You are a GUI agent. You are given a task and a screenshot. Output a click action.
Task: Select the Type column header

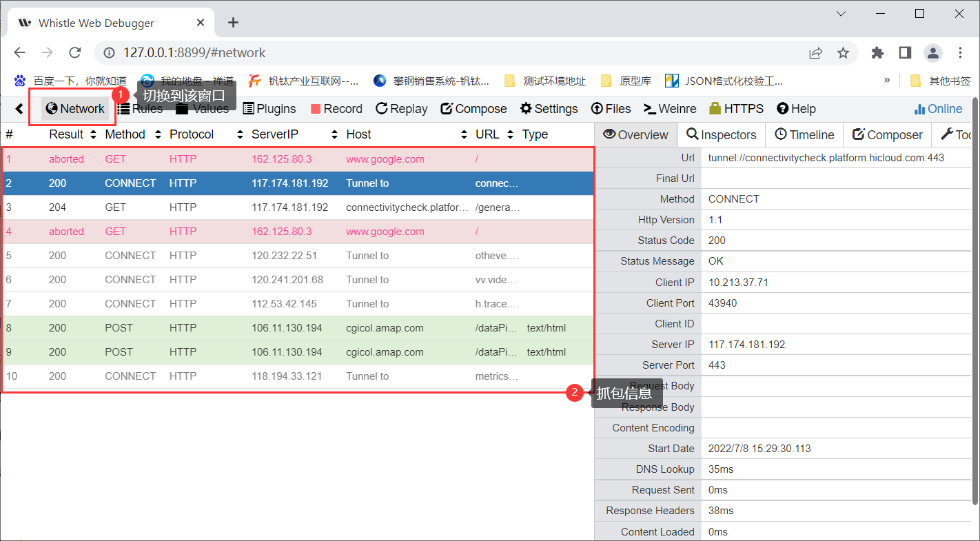coord(535,134)
